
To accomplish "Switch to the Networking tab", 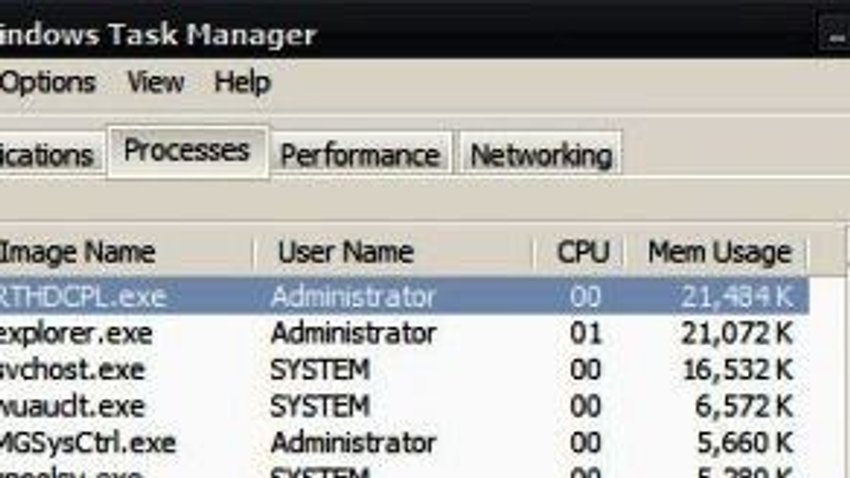I will tap(541, 154).
